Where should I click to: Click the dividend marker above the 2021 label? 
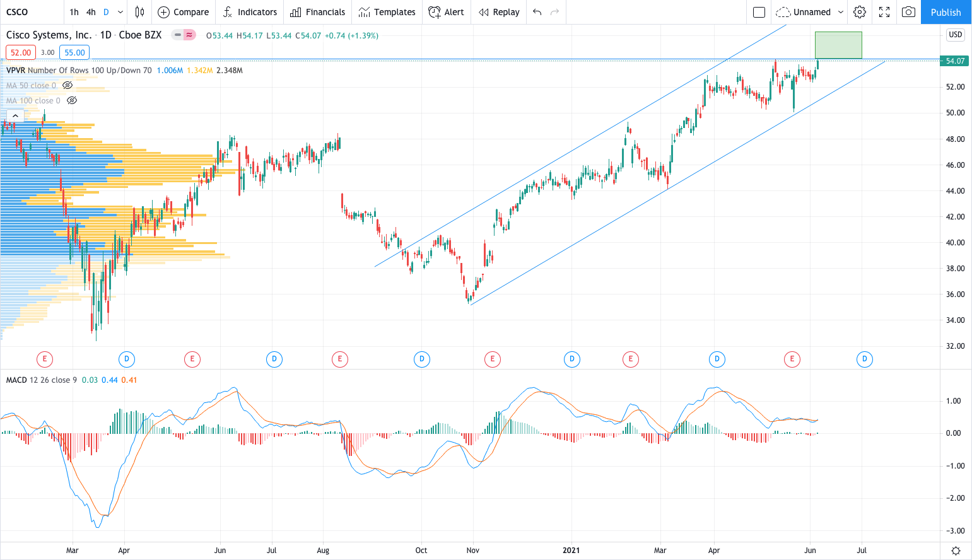click(x=572, y=359)
